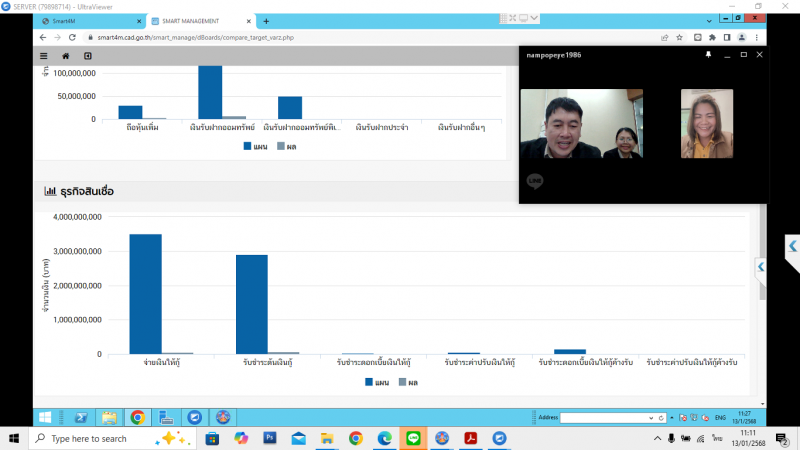Open File Explorer in the remote taskbar
800x450 pixels.
[109, 417]
